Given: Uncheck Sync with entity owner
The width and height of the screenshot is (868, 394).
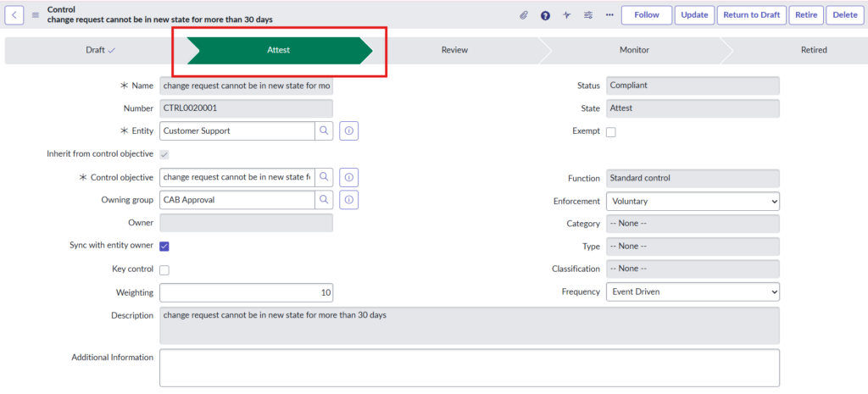Looking at the screenshot, I should (164, 247).
